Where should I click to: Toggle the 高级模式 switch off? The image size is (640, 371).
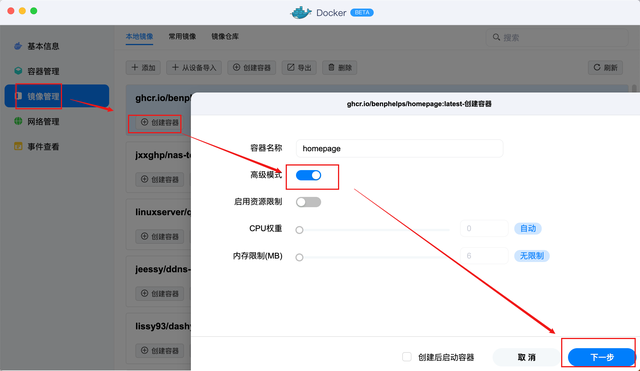(308, 175)
